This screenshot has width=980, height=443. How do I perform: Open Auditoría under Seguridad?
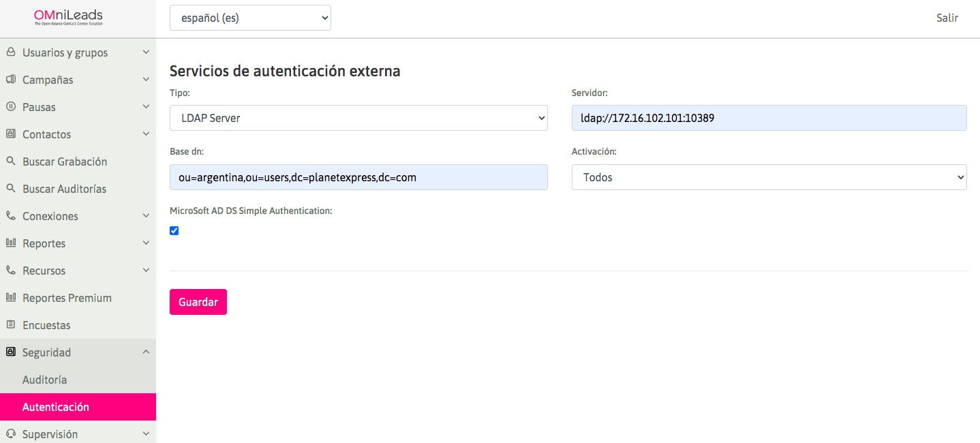point(45,380)
